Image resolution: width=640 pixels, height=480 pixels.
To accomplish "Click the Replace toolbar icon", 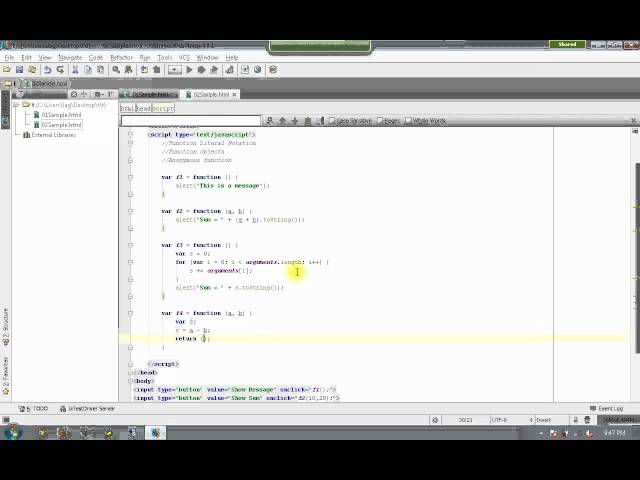I will point(129,70).
